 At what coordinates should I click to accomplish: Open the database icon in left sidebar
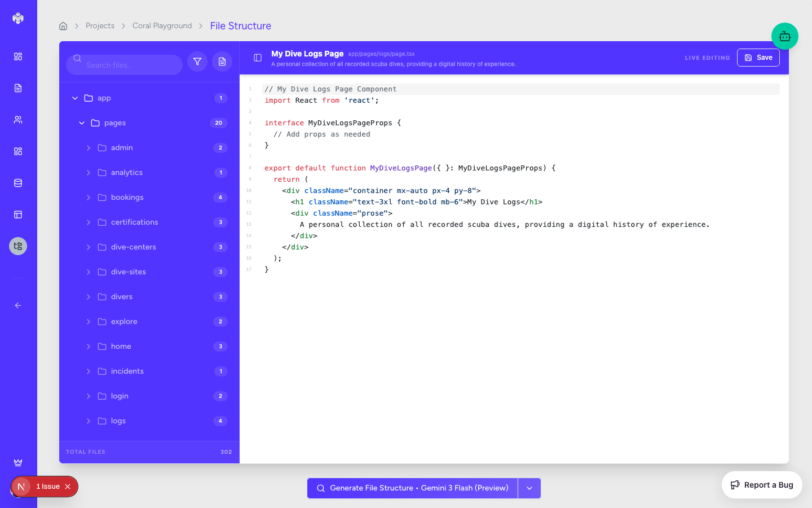18,183
